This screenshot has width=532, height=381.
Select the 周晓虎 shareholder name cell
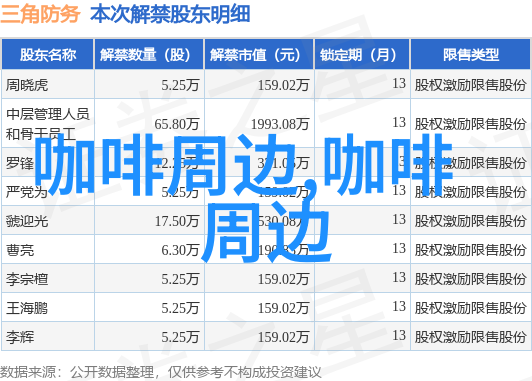pos(27,85)
